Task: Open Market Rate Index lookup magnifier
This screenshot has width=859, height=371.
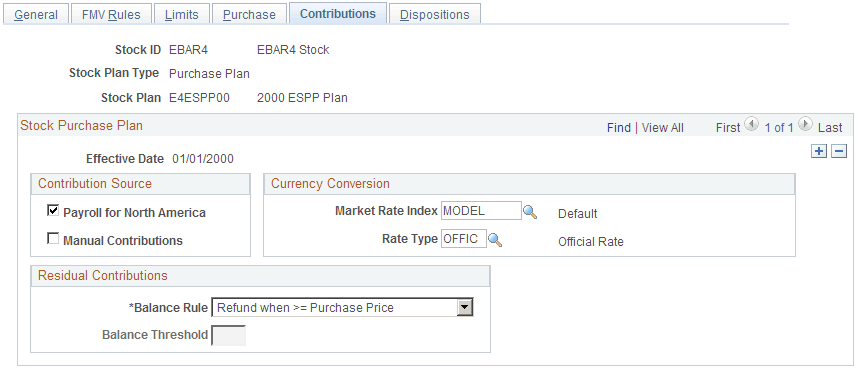Action: 530,212
